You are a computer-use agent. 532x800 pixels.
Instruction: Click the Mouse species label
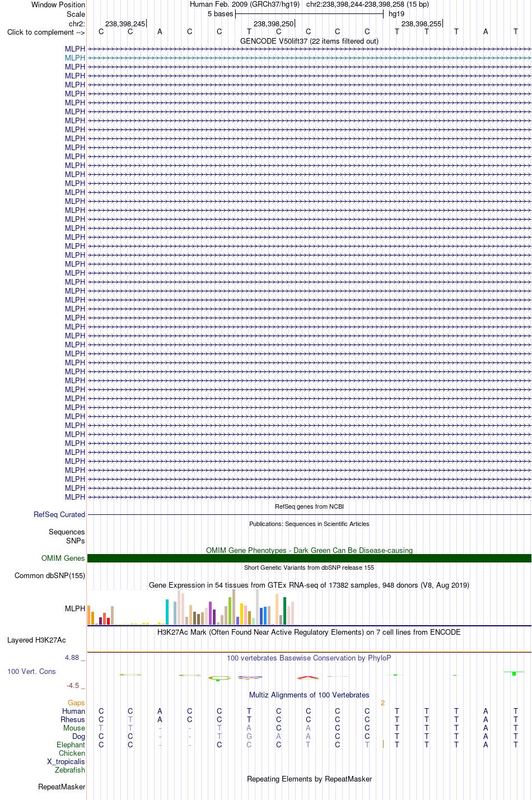point(74,728)
